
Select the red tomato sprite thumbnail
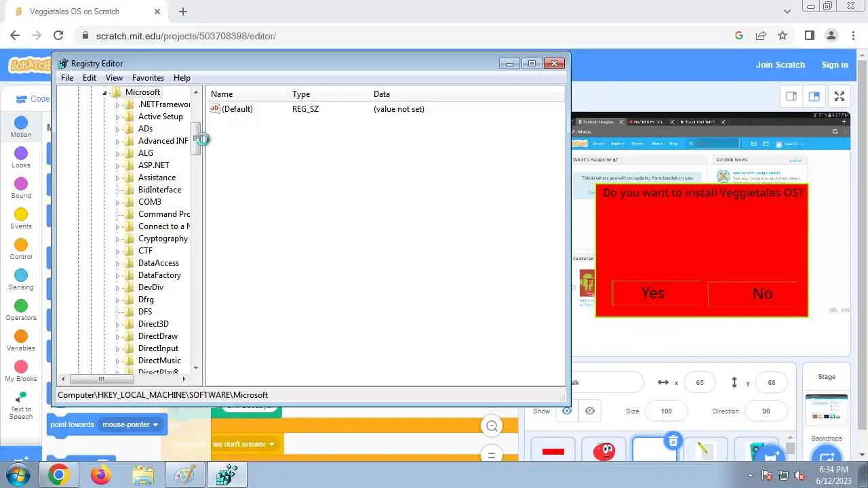604,450
